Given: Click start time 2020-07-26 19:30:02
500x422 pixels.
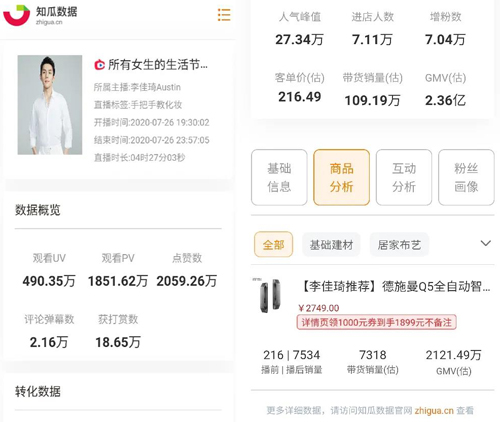Looking at the screenshot, I should pos(170,123).
